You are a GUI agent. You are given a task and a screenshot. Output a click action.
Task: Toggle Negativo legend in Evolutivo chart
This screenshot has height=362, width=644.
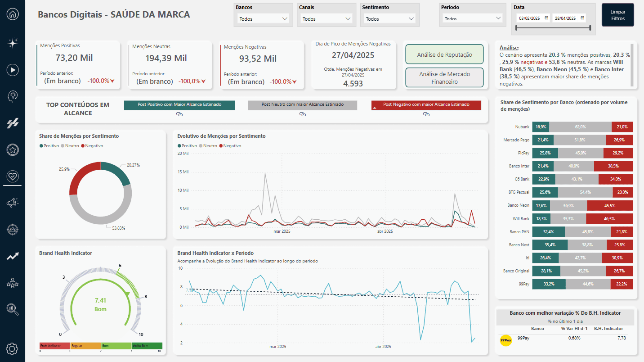click(230, 146)
